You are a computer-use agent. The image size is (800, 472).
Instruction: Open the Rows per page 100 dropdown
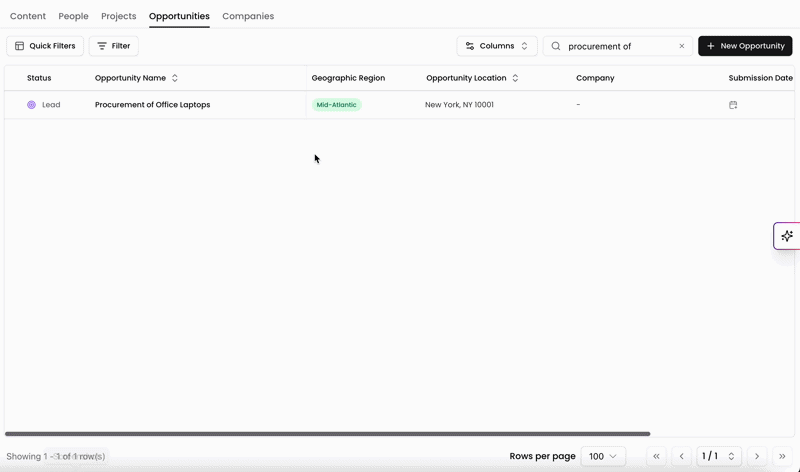[603, 456]
